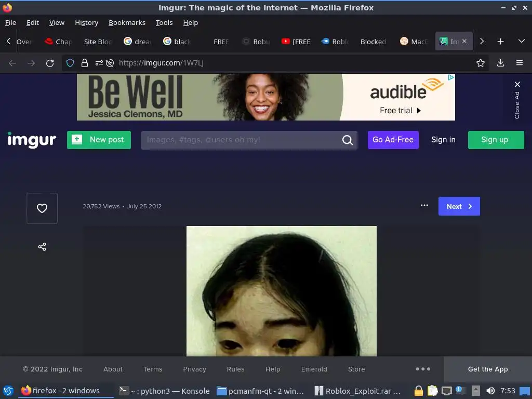Click the Go Ad-Free button

[x=393, y=140]
